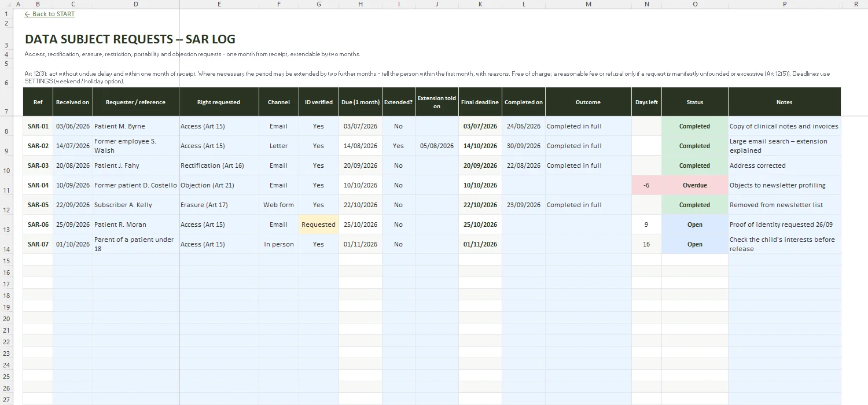The image size is (868, 405).
Task: Click the In person channel cell
Action: [278, 244]
